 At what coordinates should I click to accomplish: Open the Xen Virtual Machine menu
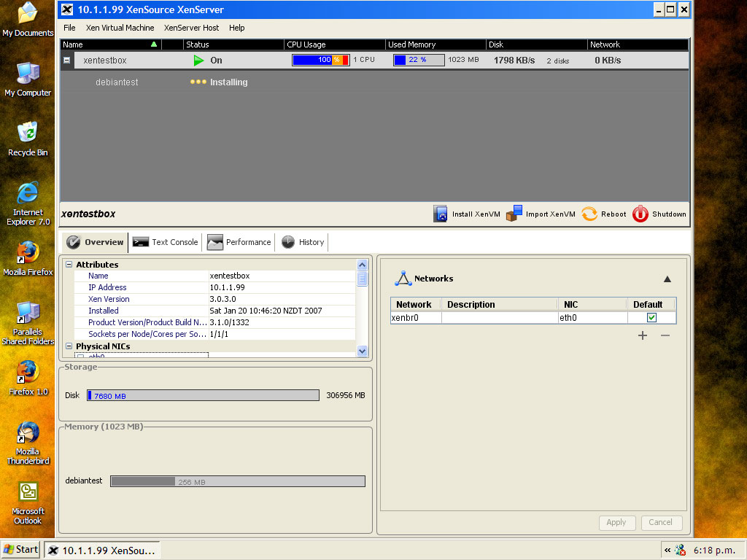[x=120, y=28]
